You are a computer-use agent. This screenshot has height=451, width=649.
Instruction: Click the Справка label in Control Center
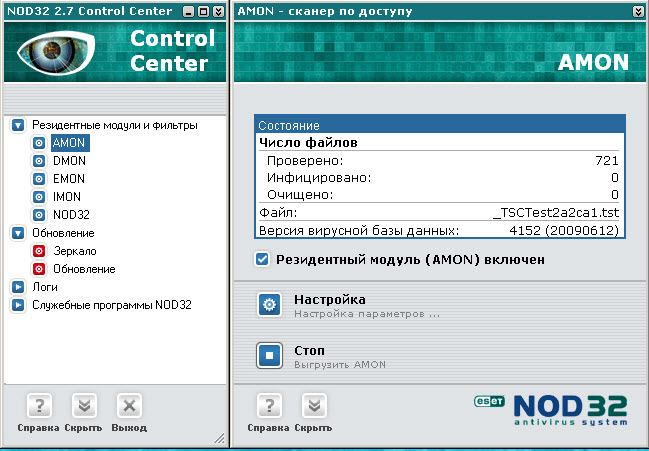(38, 428)
